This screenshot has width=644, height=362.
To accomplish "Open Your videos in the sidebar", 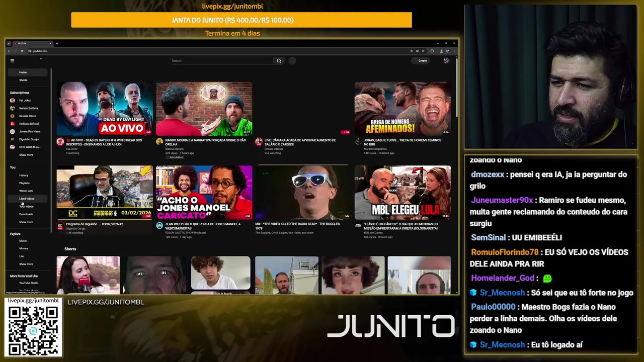I will pyautogui.click(x=28, y=206).
